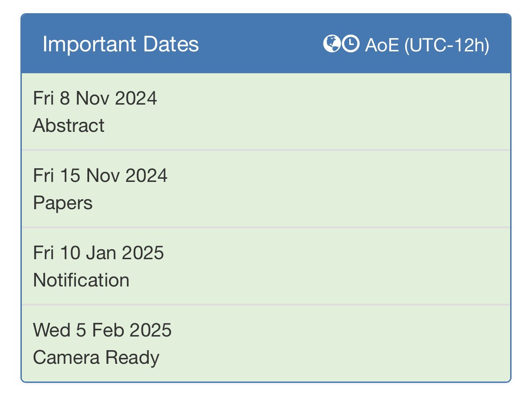
Task: Select the Camera Ready label
Action: [96, 357]
